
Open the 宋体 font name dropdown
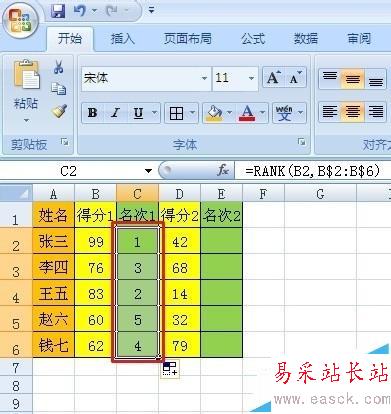(204, 78)
